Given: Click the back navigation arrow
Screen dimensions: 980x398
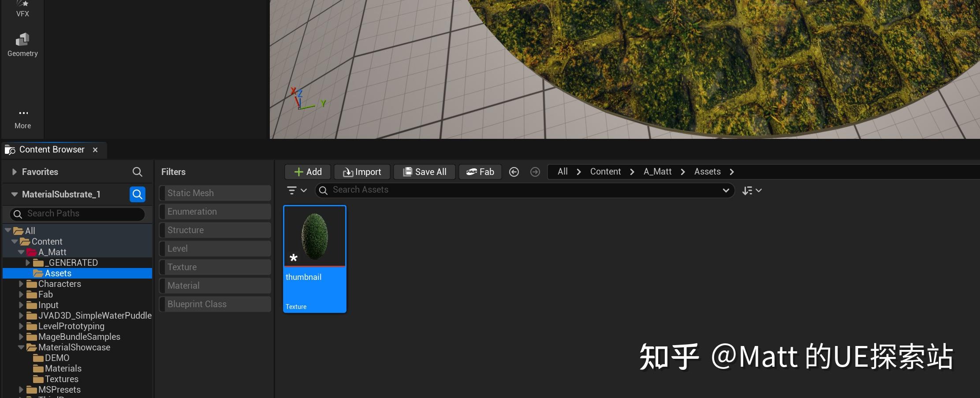Looking at the screenshot, I should [x=514, y=172].
